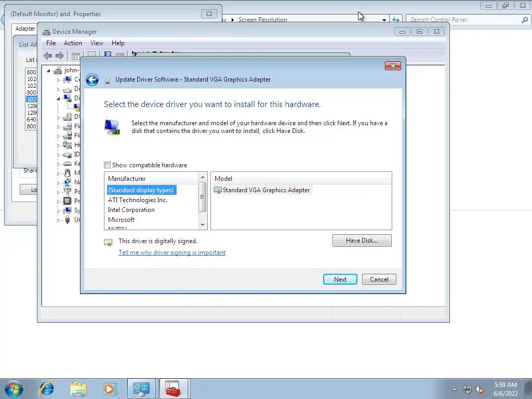The image size is (532, 399).
Task: Open the Windows Start menu orb
Action: 14,389
